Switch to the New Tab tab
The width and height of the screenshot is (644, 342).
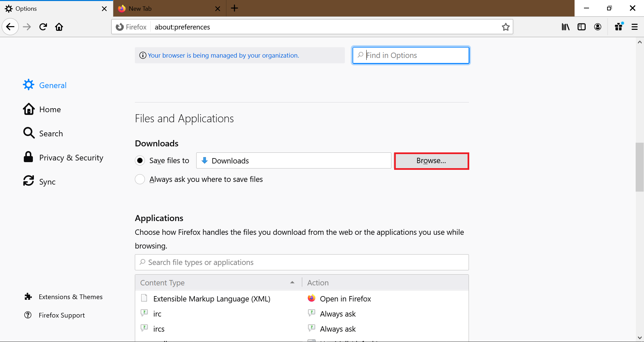(169, 8)
